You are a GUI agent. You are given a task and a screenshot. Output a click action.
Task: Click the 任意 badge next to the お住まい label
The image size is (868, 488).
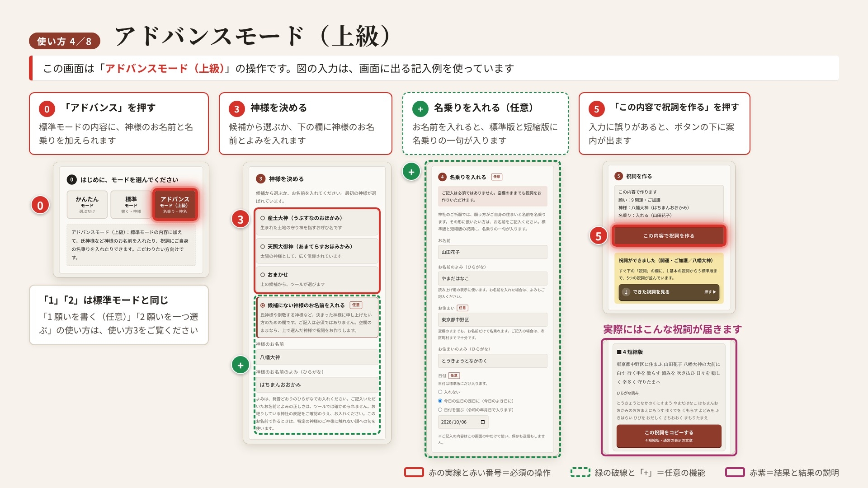(462, 308)
